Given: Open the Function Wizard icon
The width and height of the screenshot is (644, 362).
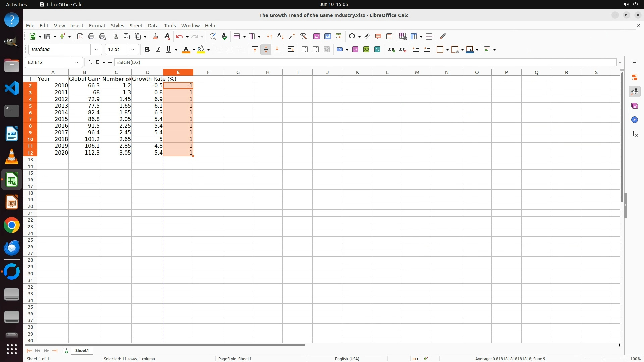Looking at the screenshot, I should 90,62.
